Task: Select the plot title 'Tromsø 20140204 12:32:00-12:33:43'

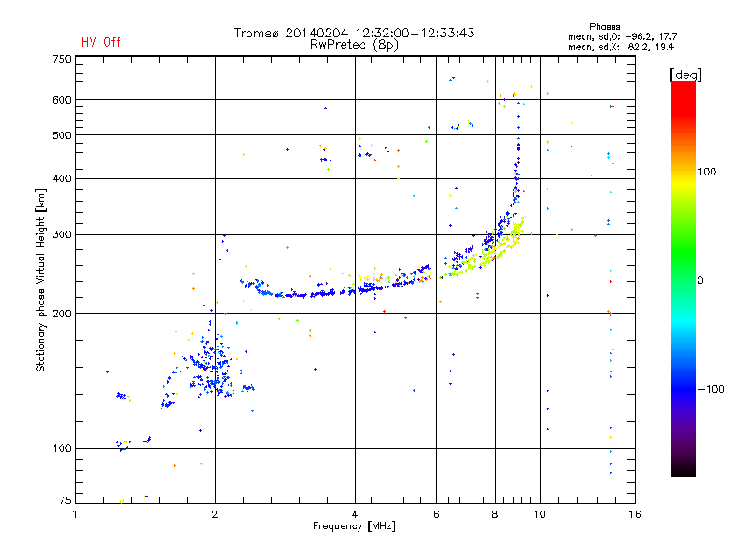Action: click(x=354, y=33)
